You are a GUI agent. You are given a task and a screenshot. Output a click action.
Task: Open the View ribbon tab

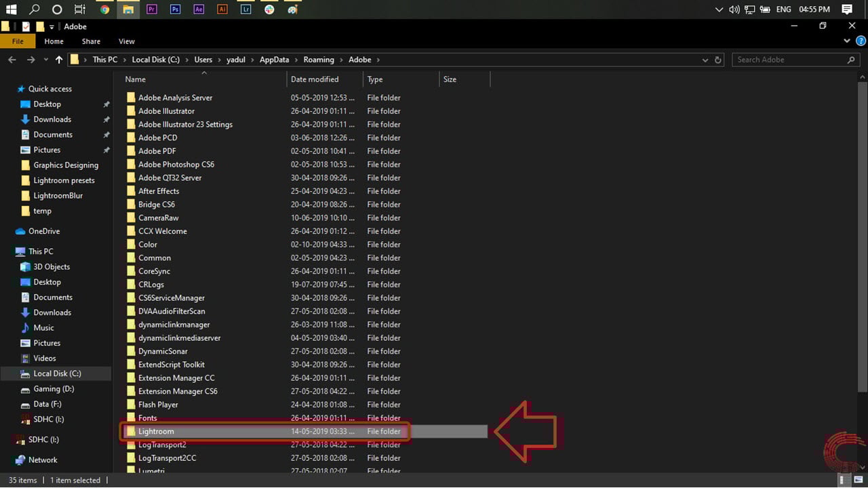point(127,41)
